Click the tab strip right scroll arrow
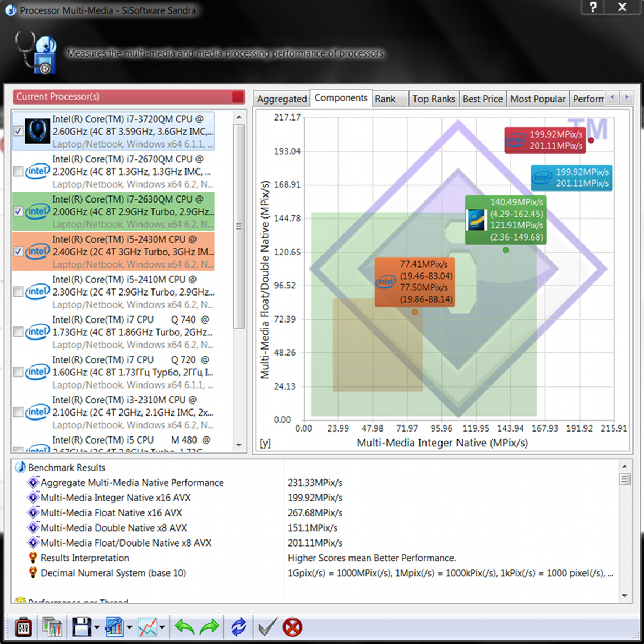Screen dimensions: 644x644 (626, 97)
